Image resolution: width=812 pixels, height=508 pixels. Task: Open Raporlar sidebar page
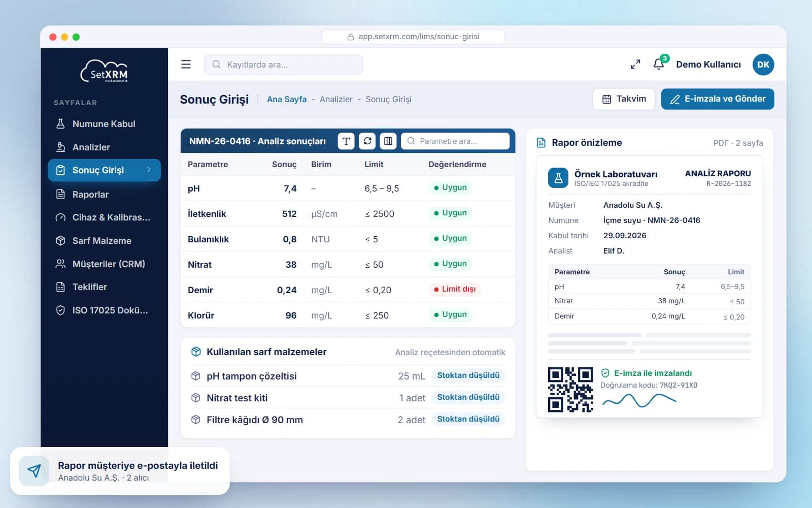104,195
